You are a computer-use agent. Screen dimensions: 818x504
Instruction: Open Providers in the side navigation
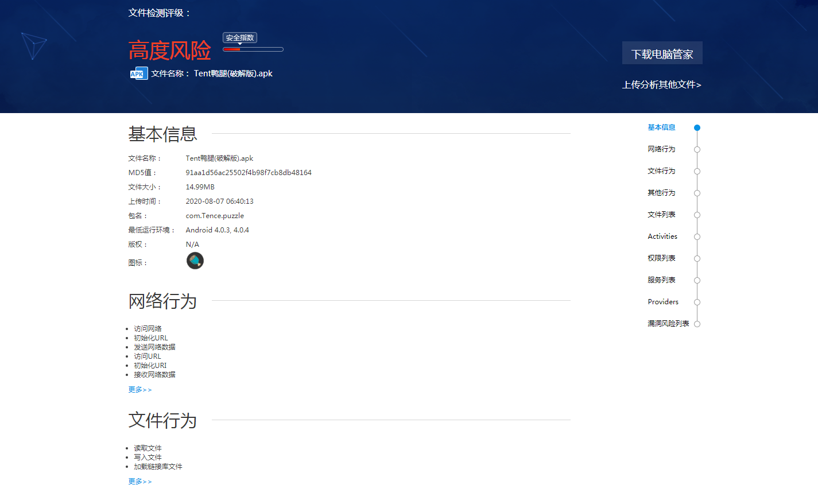663,302
